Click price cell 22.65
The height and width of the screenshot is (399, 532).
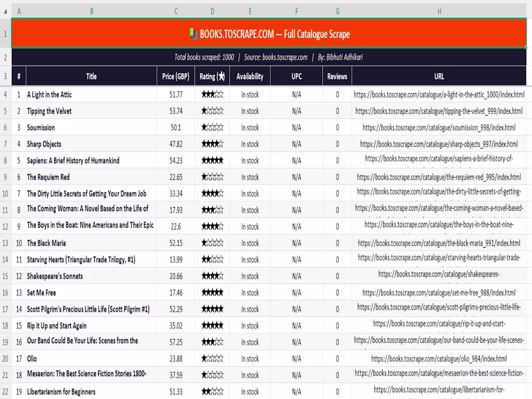tap(176, 177)
